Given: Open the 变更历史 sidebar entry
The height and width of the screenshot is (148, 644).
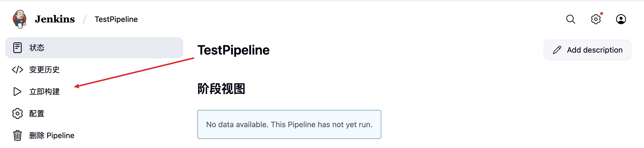Looking at the screenshot, I should coord(44,70).
